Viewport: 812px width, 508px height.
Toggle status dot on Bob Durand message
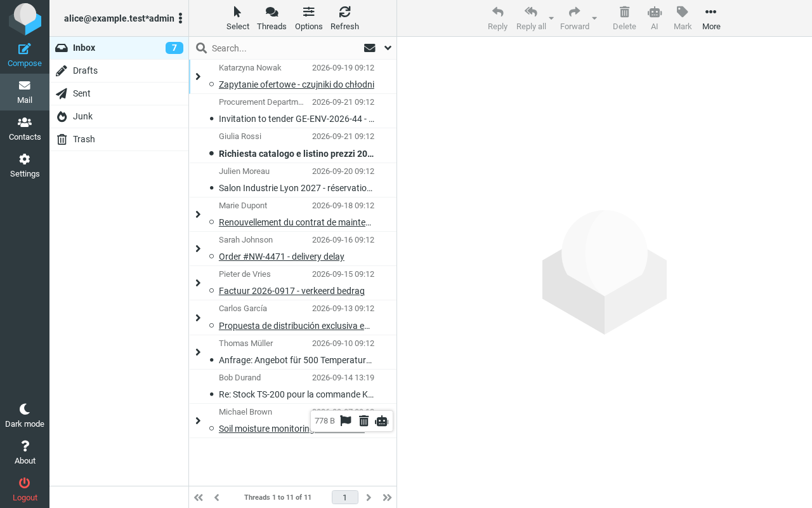coord(211,394)
